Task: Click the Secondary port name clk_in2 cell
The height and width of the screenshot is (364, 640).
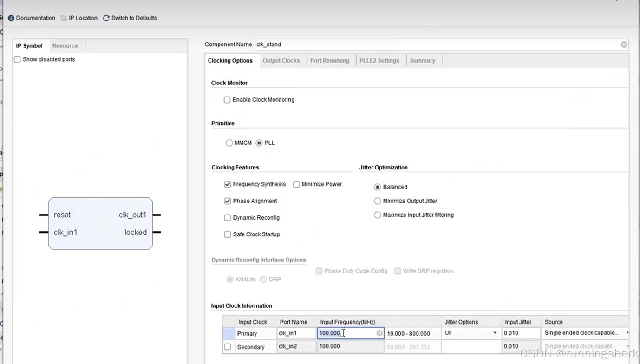Action: (296, 346)
